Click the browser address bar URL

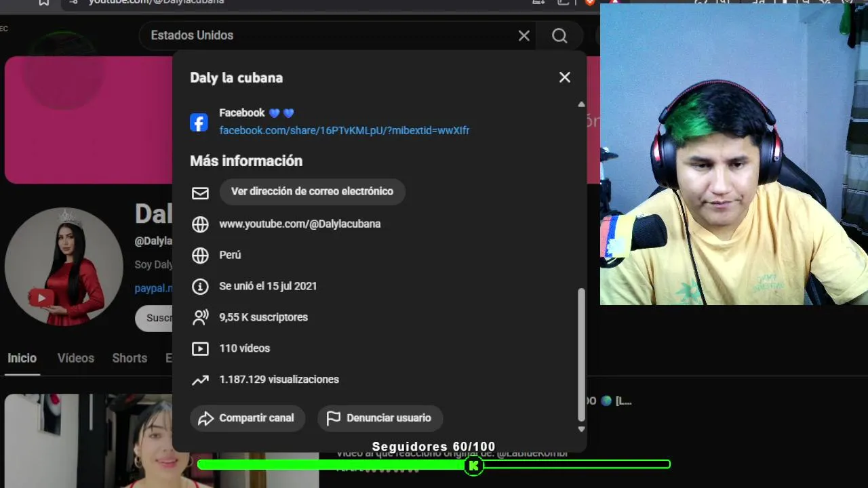(x=156, y=2)
